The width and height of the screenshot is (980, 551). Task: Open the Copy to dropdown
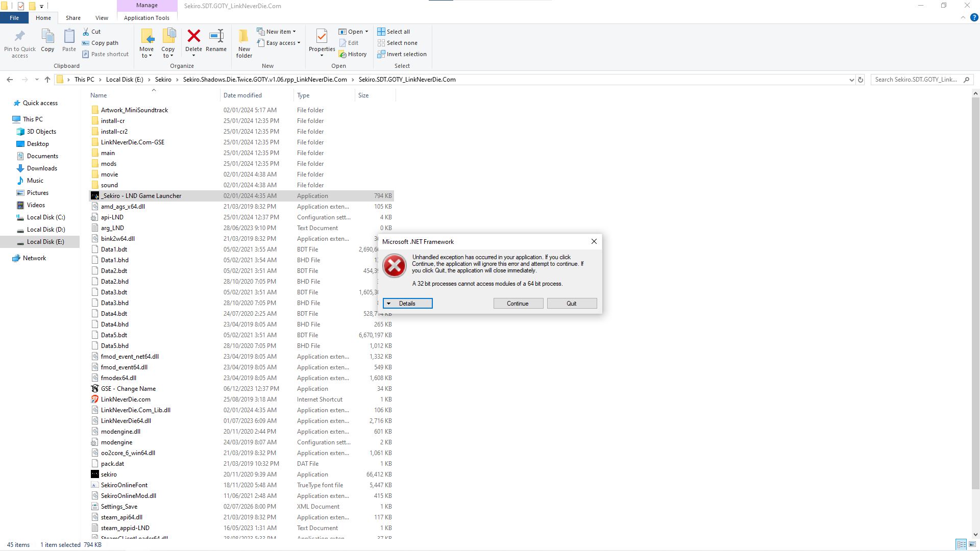(x=168, y=53)
